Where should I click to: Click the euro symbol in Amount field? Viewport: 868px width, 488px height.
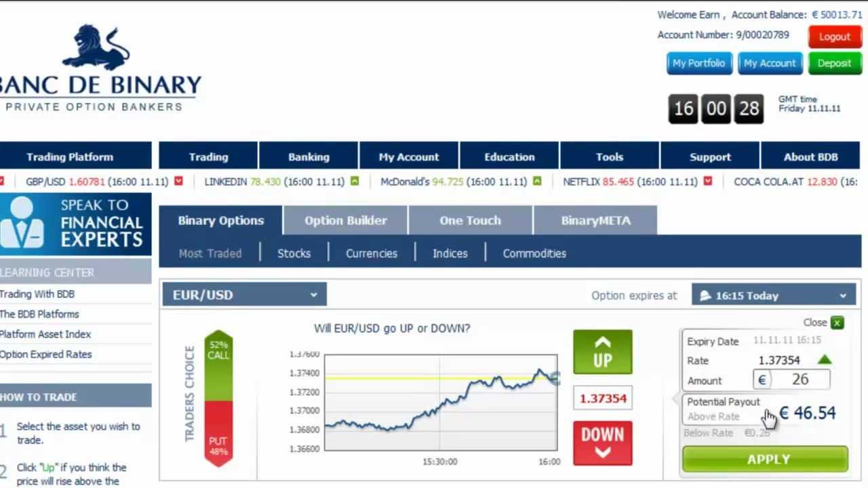pos(762,380)
